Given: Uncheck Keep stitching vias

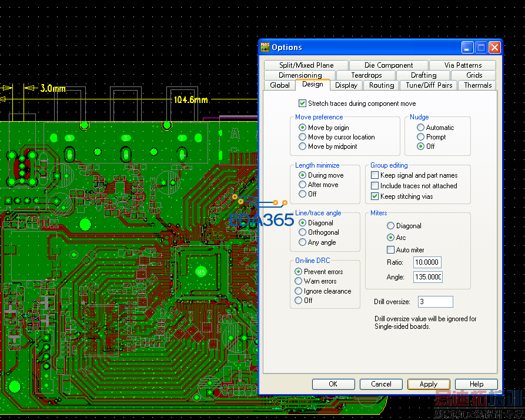Looking at the screenshot, I should (x=374, y=196).
